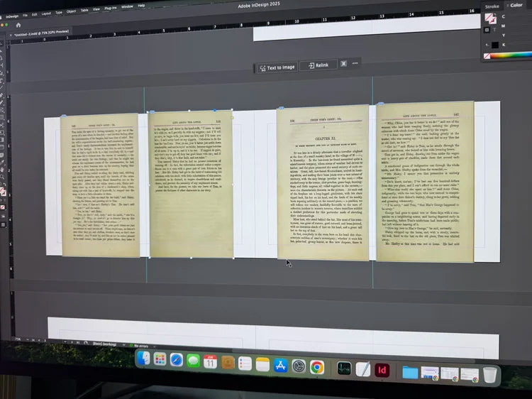
Task: Open the more options ellipsis in taskbar
Action: tap(355, 63)
